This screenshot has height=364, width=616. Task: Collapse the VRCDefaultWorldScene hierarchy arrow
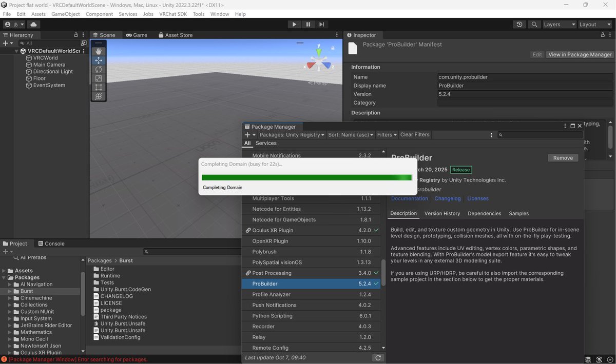pos(17,51)
